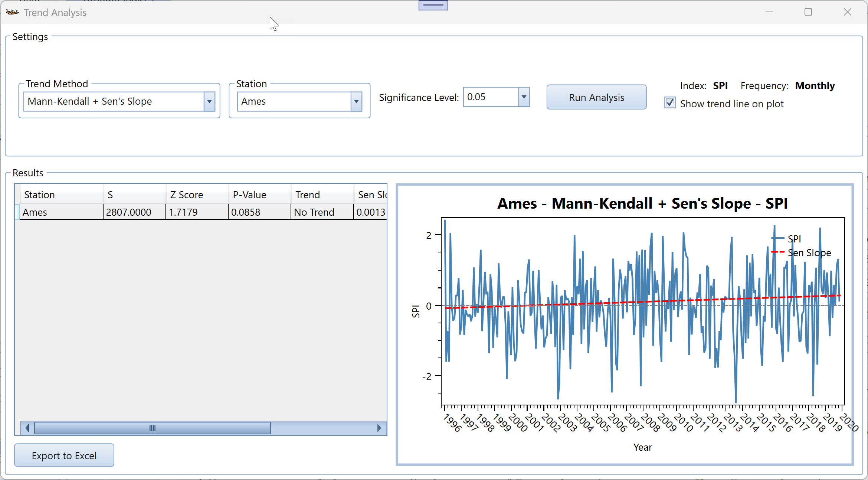Click the Monthly frequency value
Viewport: 868px width, 480px height.
click(815, 86)
